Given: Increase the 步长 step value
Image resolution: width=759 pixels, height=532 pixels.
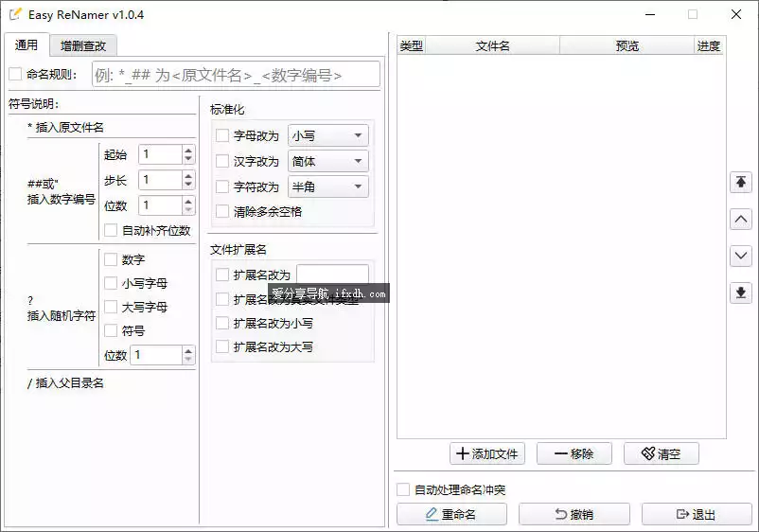Looking at the screenshot, I should tap(188, 176).
